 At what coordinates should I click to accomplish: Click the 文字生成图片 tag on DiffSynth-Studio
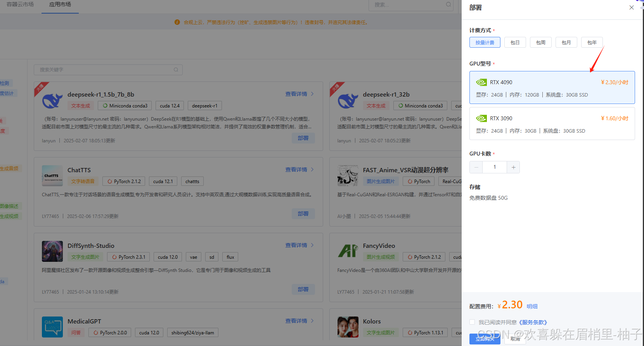85,257
